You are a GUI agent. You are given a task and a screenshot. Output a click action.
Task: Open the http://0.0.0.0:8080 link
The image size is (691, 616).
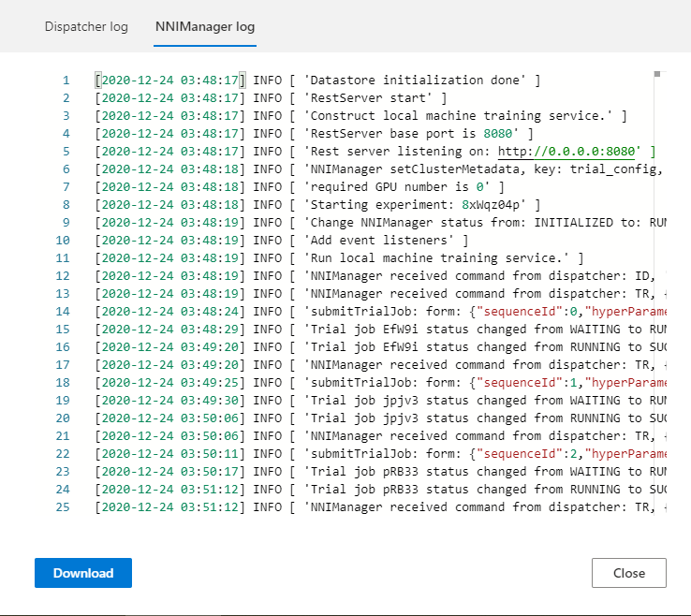point(568,152)
